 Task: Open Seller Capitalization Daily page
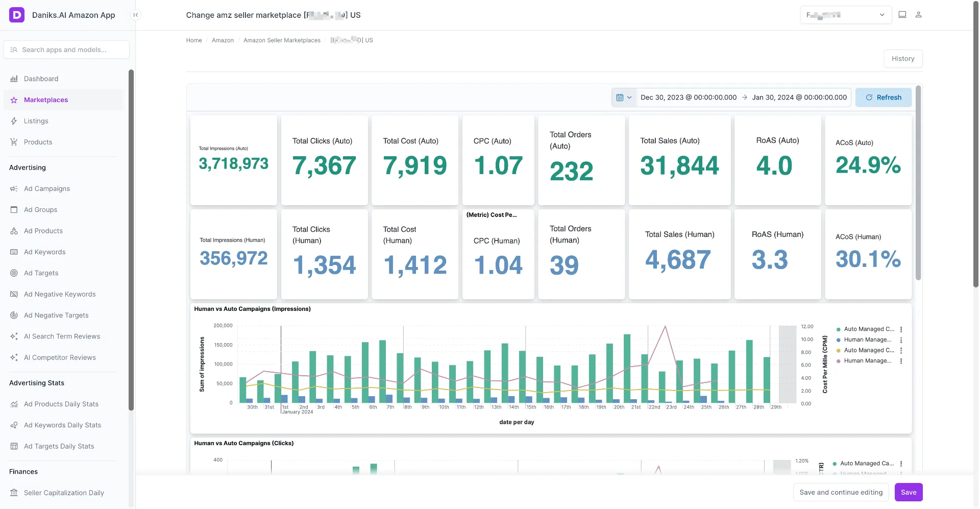coord(63,493)
